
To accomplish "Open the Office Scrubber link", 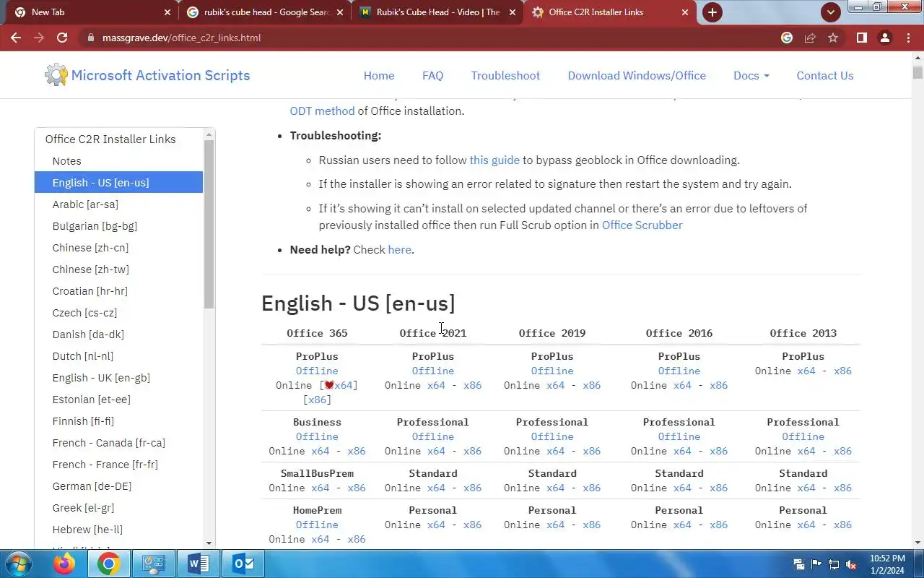I will (642, 225).
